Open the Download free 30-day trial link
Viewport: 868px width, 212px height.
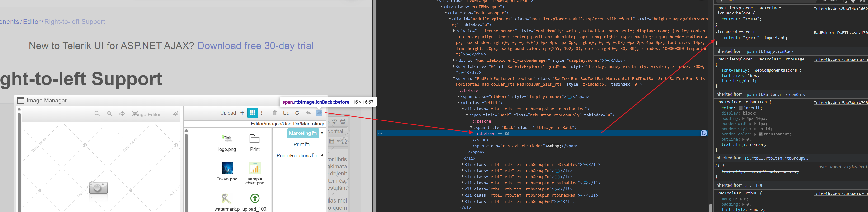255,46
